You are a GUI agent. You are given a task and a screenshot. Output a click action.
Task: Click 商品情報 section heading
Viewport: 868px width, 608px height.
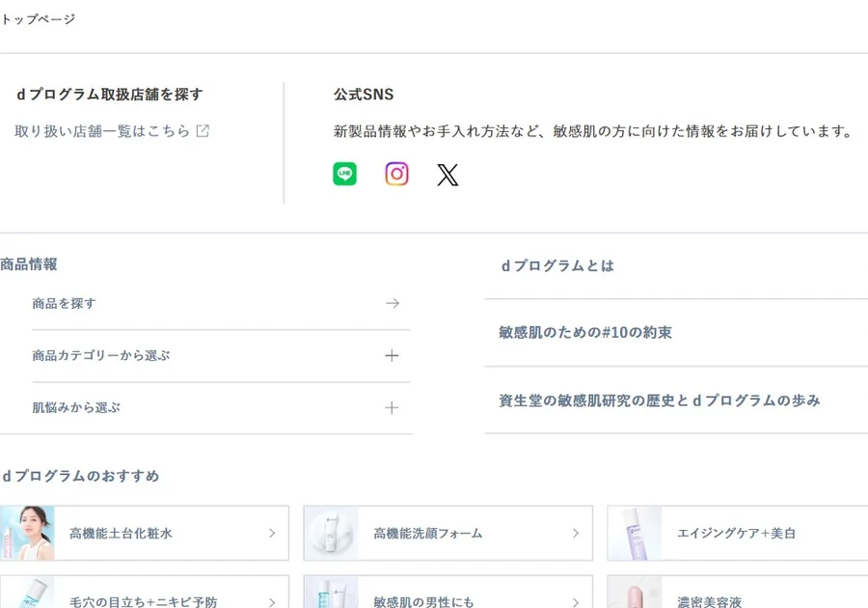[29, 264]
